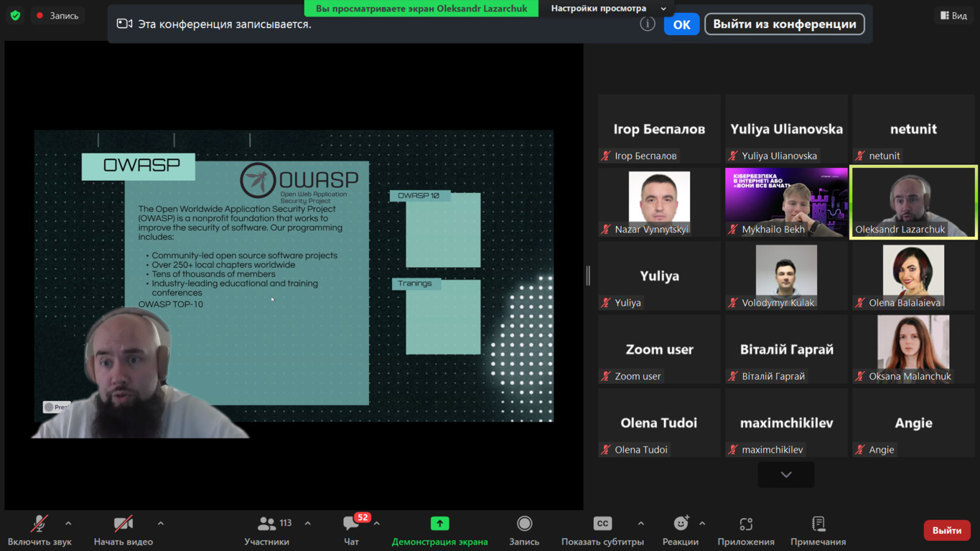The image size is (980, 551).
Task: Select the Zoom user participant tile
Action: coord(659,349)
